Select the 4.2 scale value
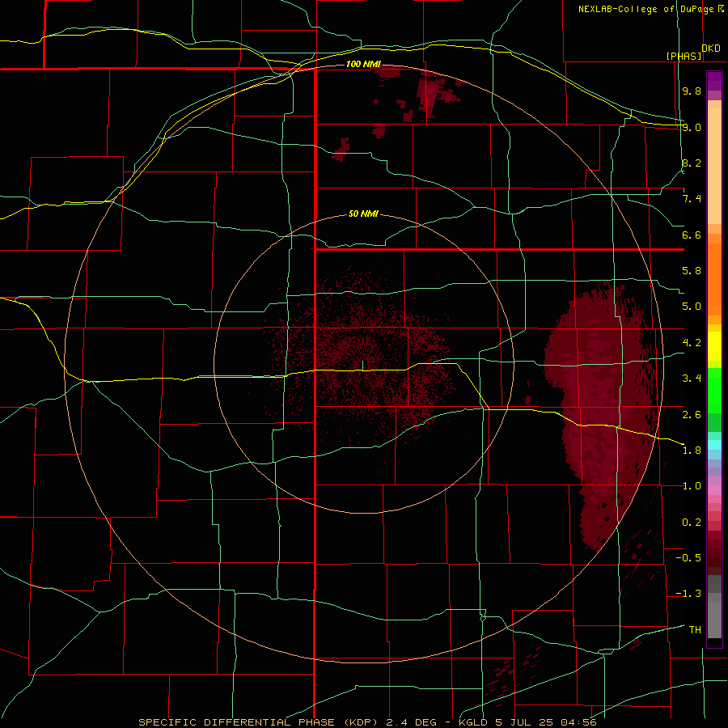 692,343
